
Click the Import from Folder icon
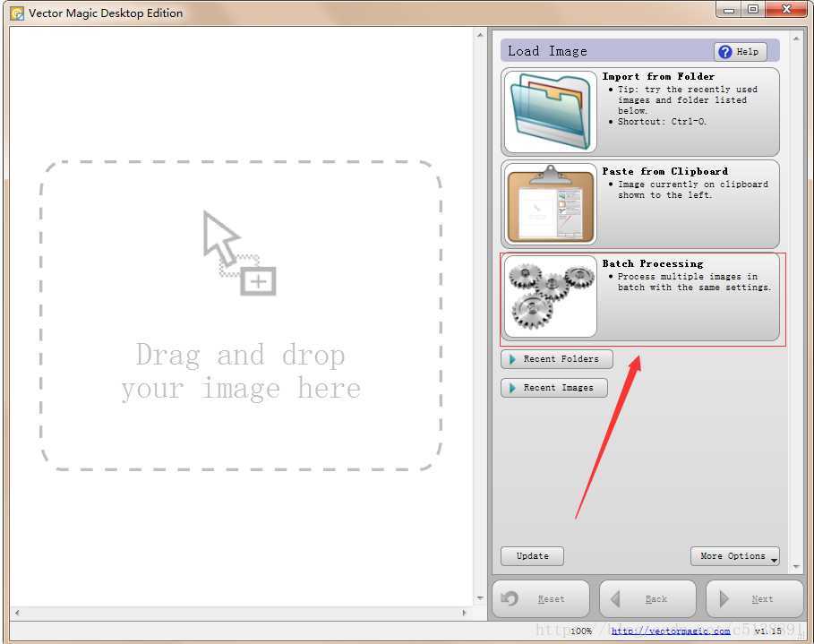[x=551, y=112]
